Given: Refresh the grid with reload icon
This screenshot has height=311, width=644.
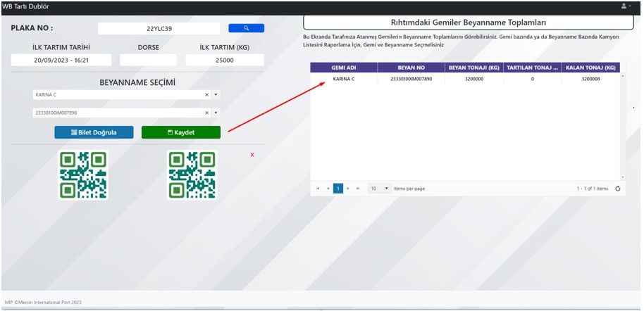Looking at the screenshot, I should 617,189.
